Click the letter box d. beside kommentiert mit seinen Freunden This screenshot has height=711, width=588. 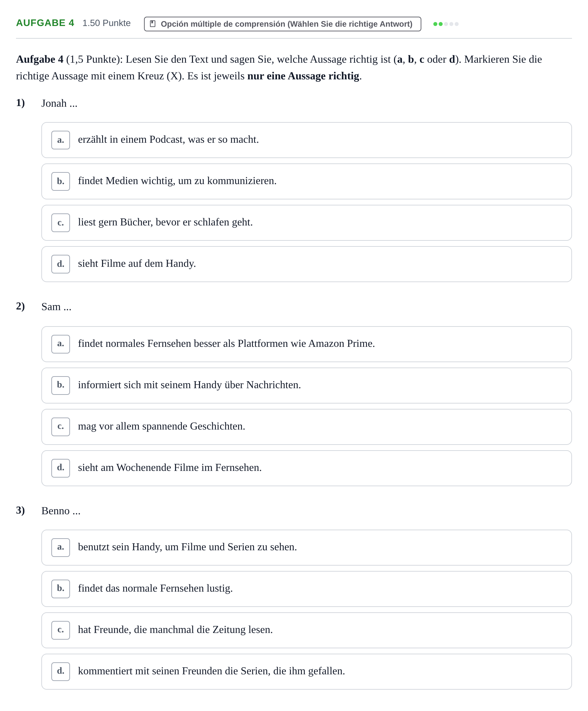pyautogui.click(x=61, y=671)
